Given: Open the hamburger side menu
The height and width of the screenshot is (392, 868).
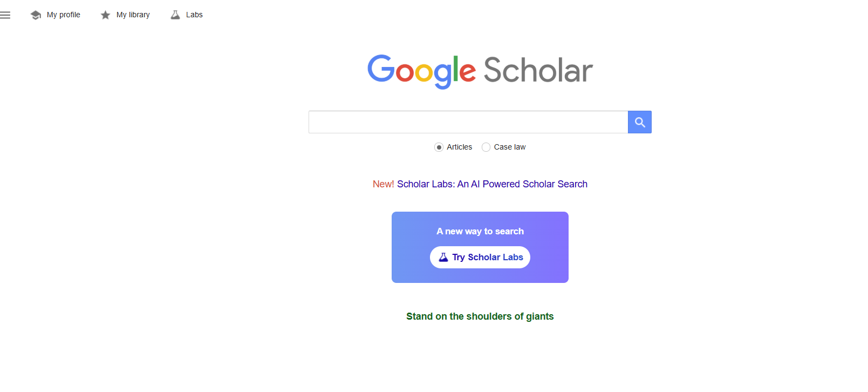Looking at the screenshot, I should 5,15.
